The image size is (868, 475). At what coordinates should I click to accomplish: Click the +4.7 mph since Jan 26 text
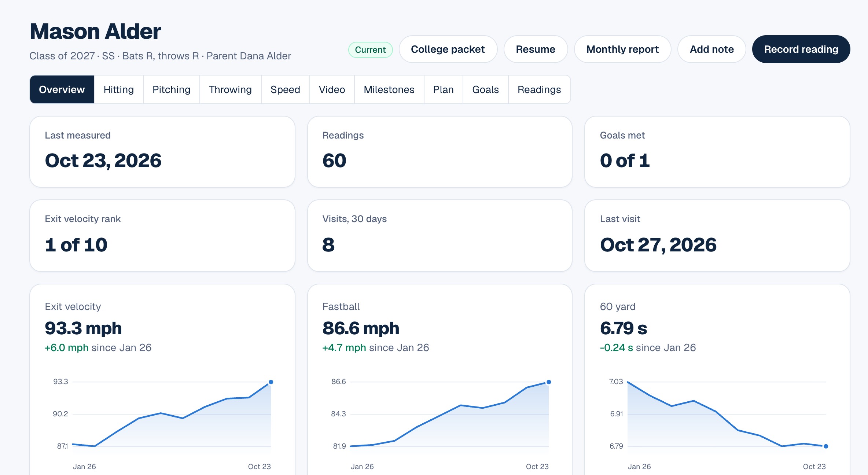375,347
